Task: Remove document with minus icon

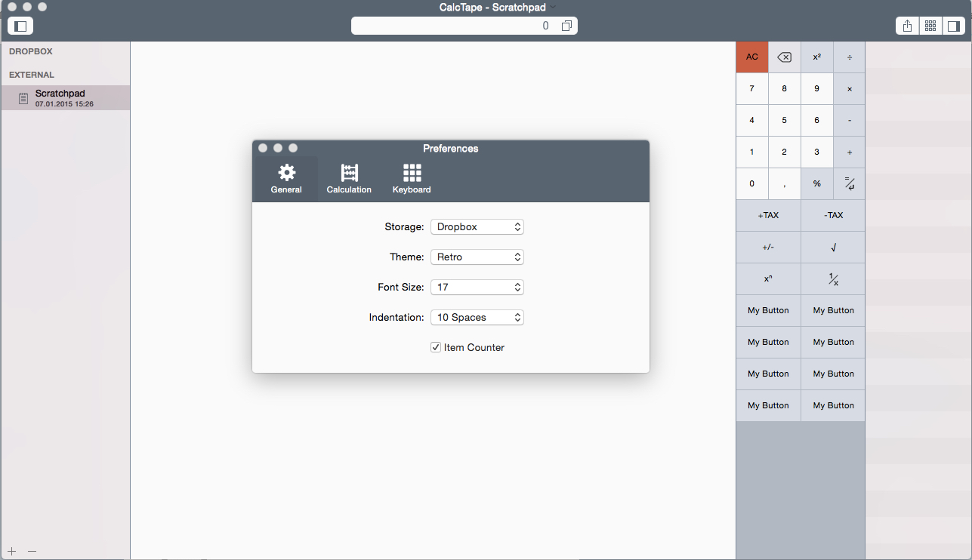Action: pos(32,551)
